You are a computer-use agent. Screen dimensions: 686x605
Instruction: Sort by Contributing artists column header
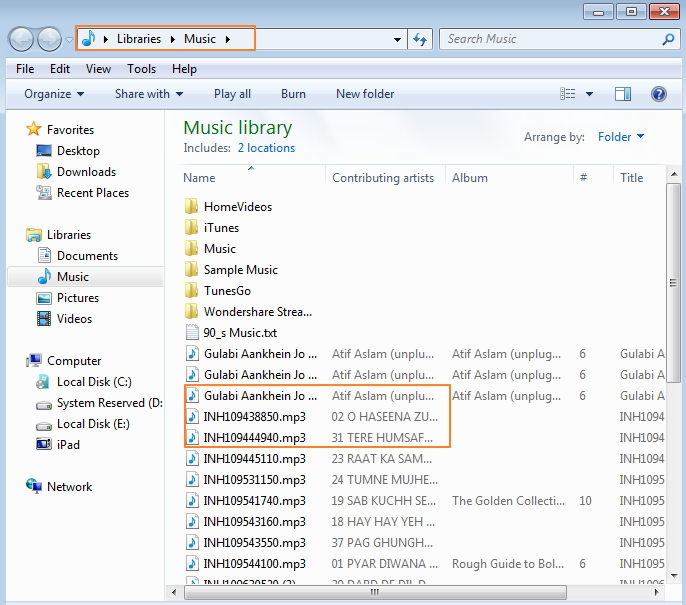click(385, 178)
